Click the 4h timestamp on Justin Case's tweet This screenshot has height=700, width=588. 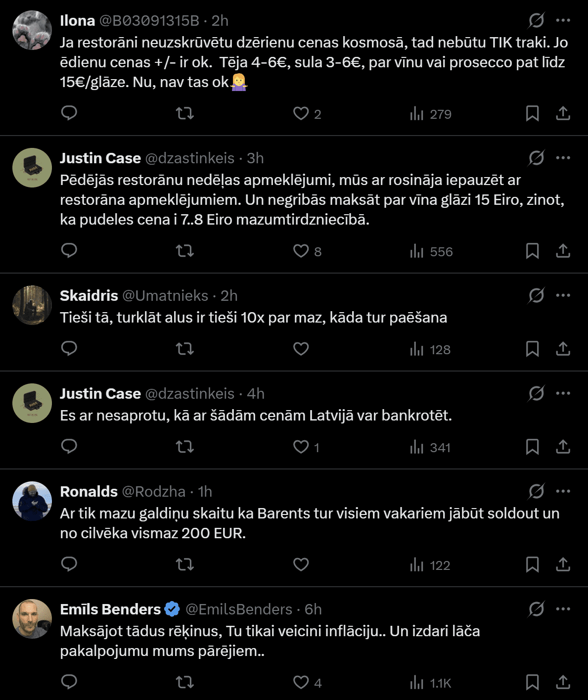click(x=256, y=393)
